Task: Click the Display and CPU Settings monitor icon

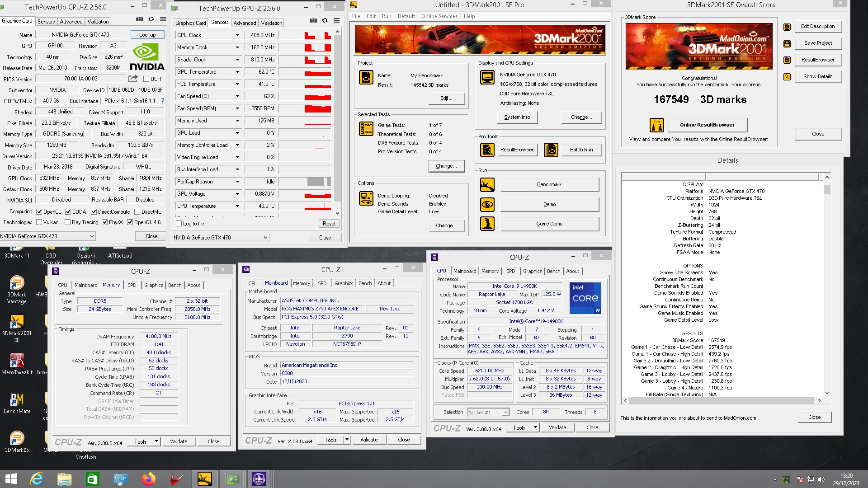Action: pos(487,78)
